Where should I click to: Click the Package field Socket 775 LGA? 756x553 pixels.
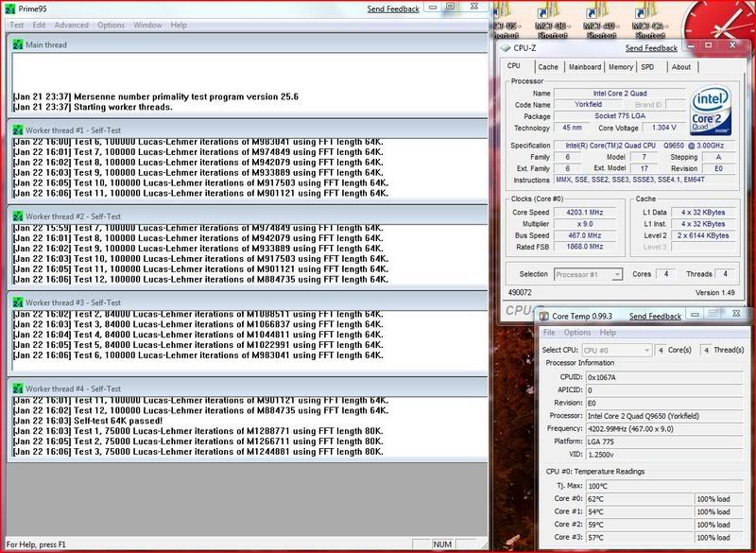coord(620,115)
